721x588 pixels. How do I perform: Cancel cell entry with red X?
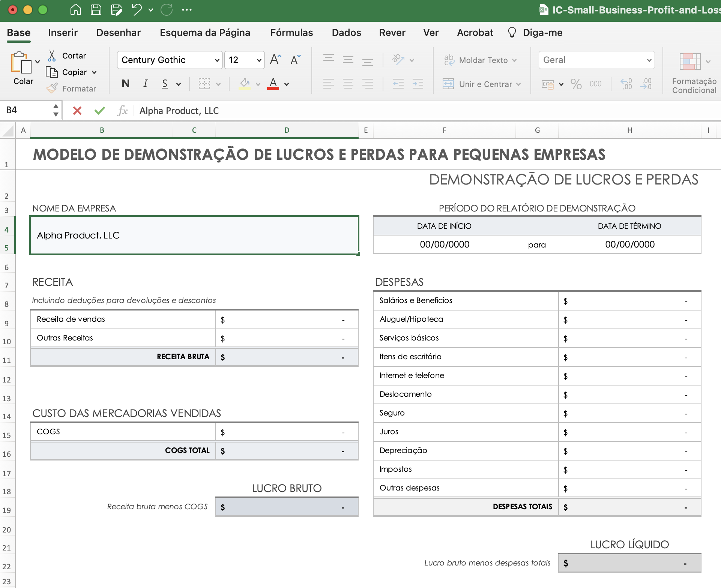tap(77, 111)
